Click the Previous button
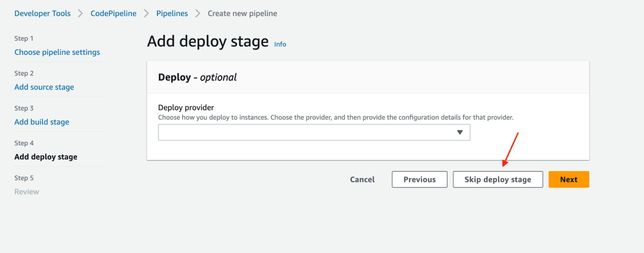 pos(419,179)
